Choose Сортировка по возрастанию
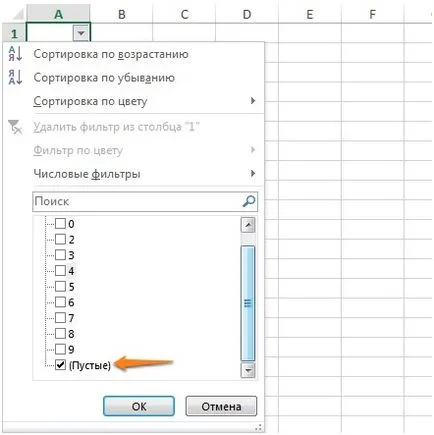The height and width of the screenshot is (435, 434). pos(111,54)
